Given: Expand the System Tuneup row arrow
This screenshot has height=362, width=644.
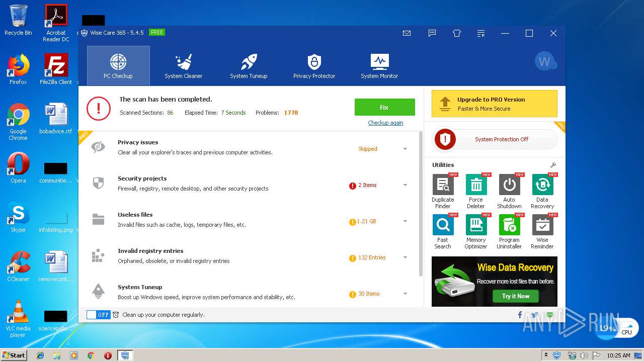Looking at the screenshot, I should (x=405, y=294).
